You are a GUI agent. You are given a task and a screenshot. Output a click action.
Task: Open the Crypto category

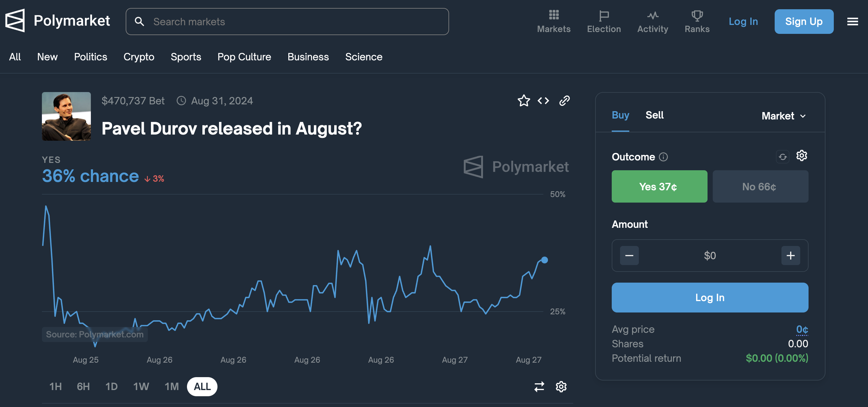click(139, 57)
